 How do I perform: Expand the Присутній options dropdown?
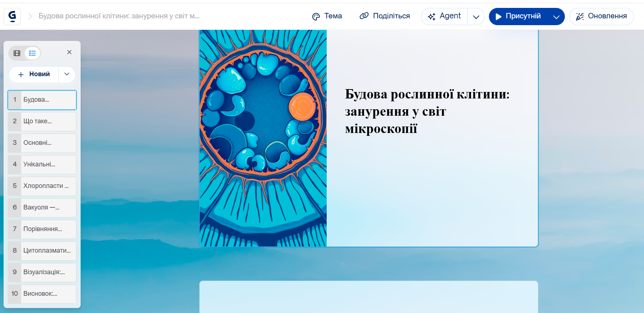(556, 17)
